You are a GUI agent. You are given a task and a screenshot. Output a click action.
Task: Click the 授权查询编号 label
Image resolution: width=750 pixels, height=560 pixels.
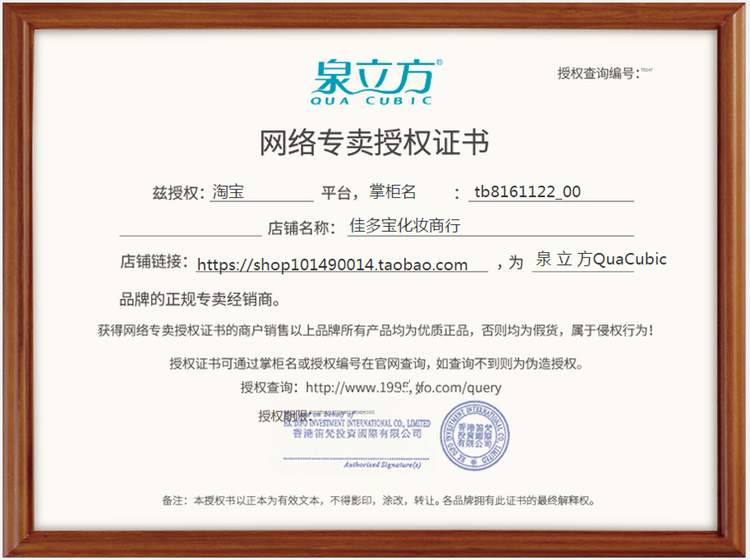tap(598, 73)
